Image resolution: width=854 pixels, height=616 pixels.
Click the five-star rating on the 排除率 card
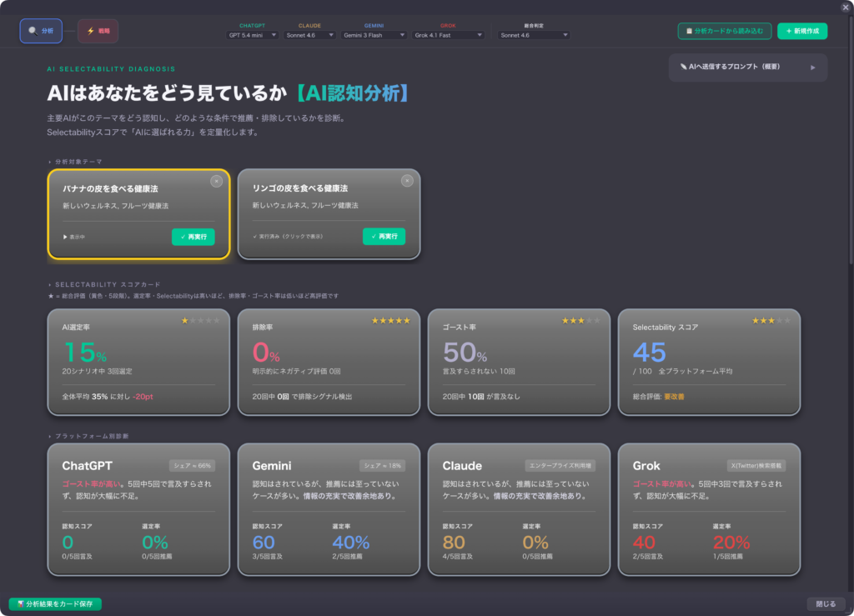[x=391, y=320]
